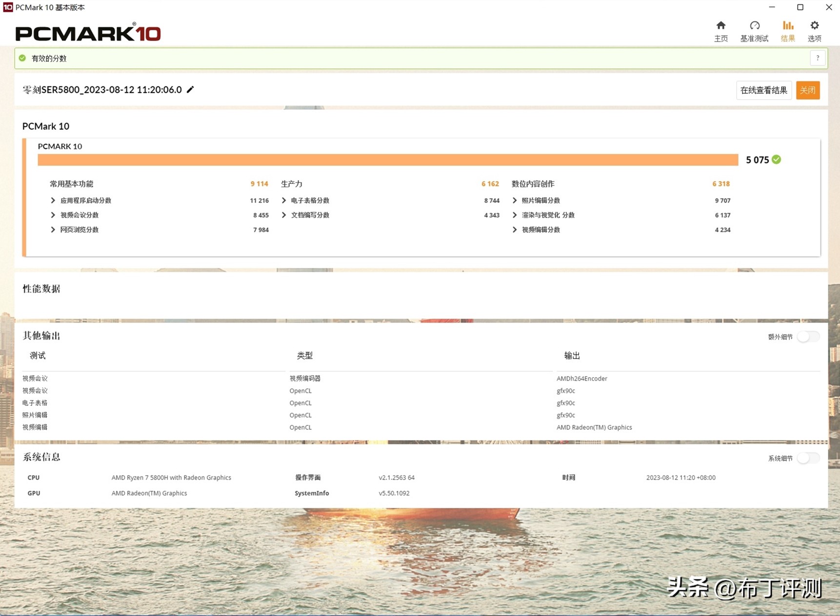Toggle the 额外细节 extra details switch

[x=808, y=337]
